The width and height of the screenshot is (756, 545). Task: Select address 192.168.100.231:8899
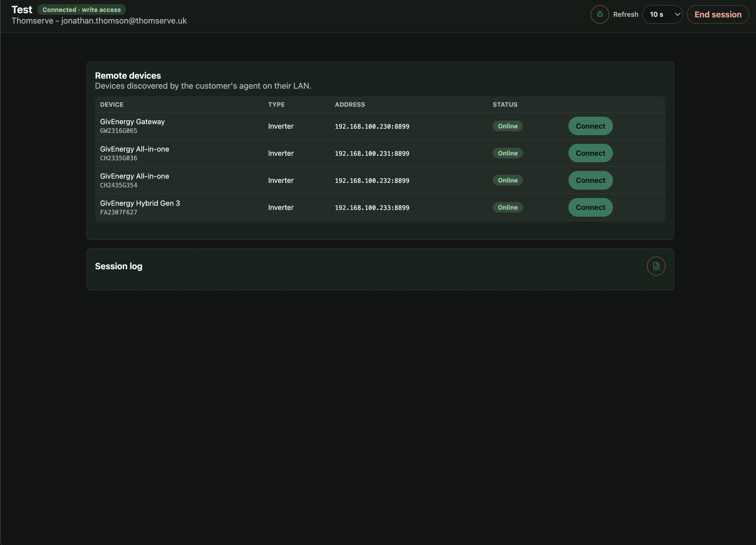372,154
